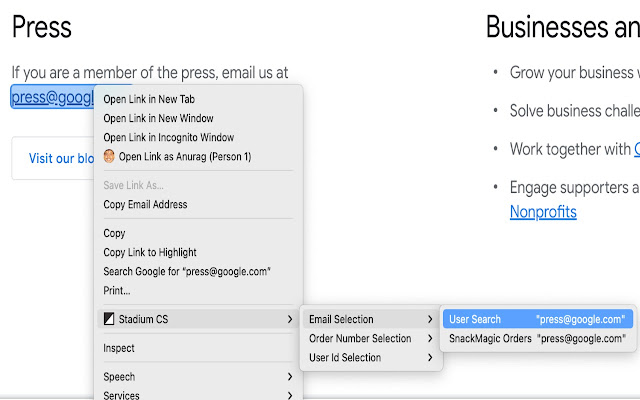Click the link after 'Work together with'

click(x=637, y=149)
